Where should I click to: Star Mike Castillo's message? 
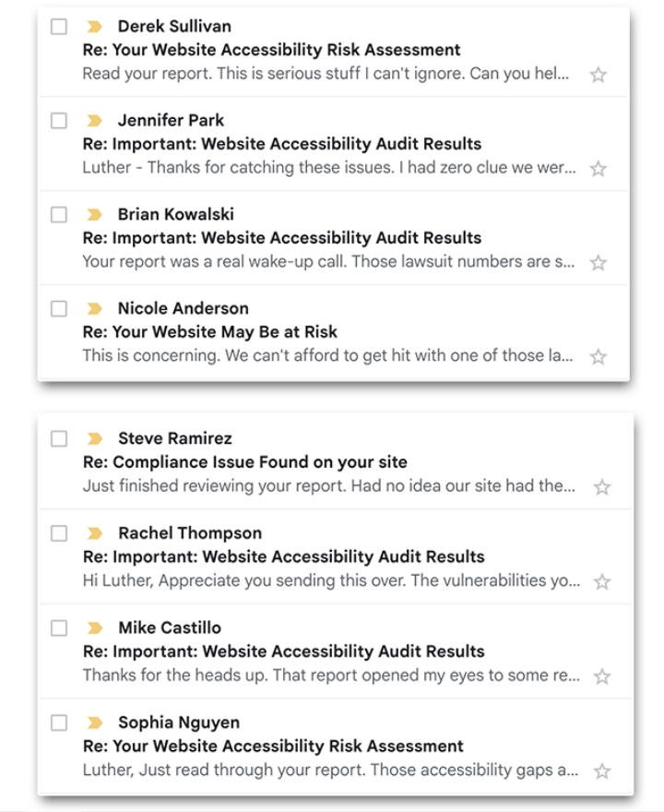tap(601, 676)
